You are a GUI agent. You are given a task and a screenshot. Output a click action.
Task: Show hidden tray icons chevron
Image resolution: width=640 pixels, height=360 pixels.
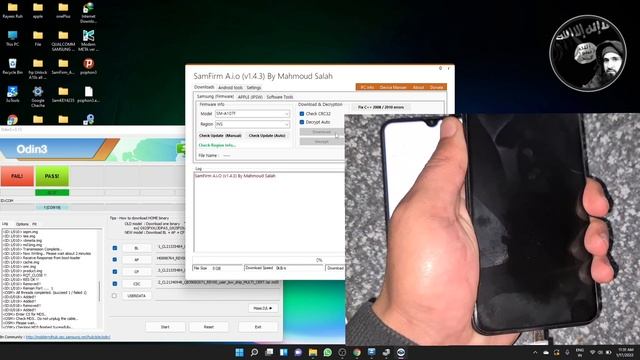(x=535, y=352)
